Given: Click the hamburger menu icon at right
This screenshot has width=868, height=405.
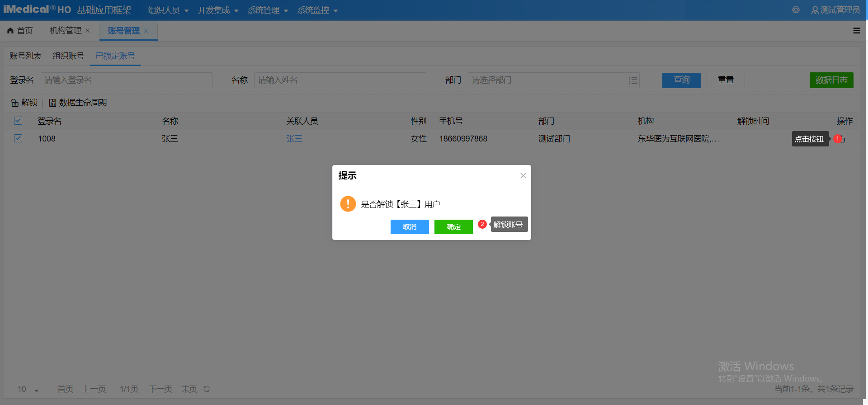Looking at the screenshot, I should [x=856, y=31].
